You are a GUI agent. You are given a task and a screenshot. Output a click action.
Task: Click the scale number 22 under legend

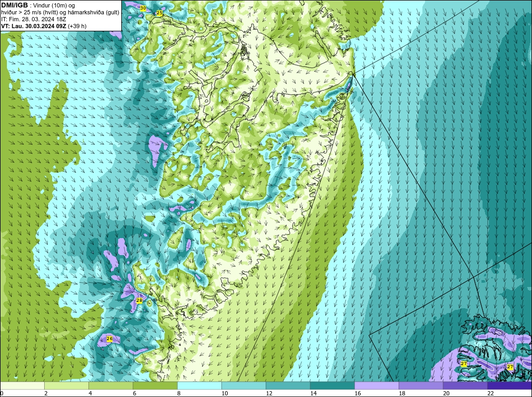pyautogui.click(x=491, y=393)
